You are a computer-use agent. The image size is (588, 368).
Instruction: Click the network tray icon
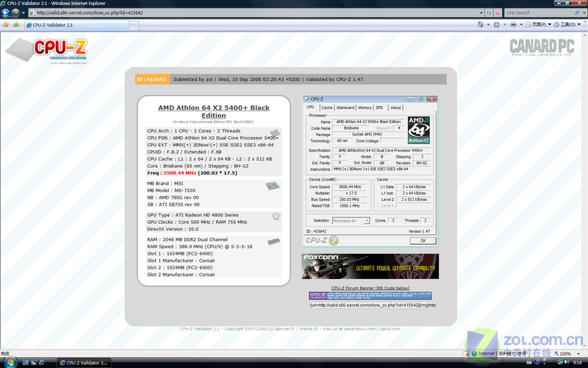click(560, 362)
